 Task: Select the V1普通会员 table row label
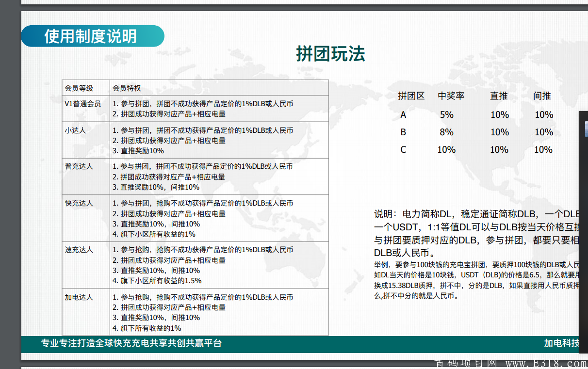(83, 104)
